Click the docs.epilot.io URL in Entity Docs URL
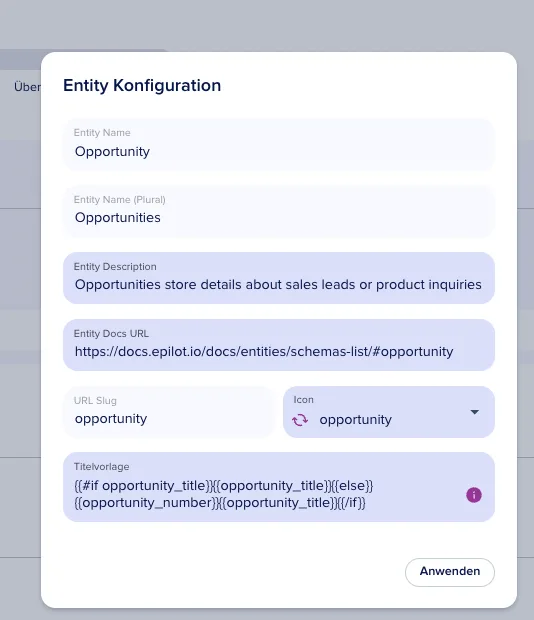This screenshot has width=534, height=620. (264, 352)
